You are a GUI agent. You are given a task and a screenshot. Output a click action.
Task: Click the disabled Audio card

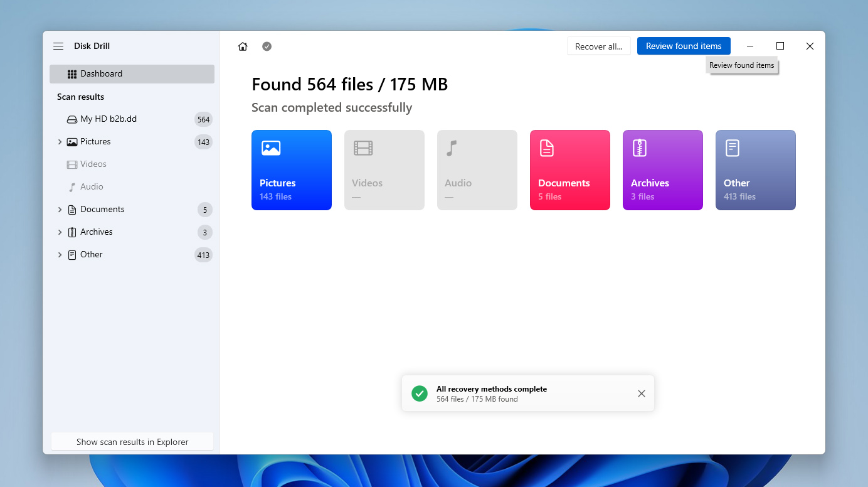click(477, 170)
